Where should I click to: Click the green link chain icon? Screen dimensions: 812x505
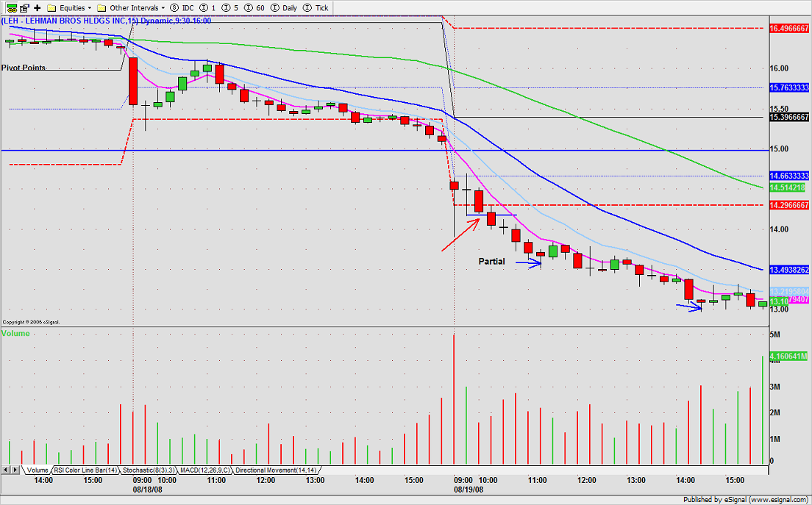[11, 8]
